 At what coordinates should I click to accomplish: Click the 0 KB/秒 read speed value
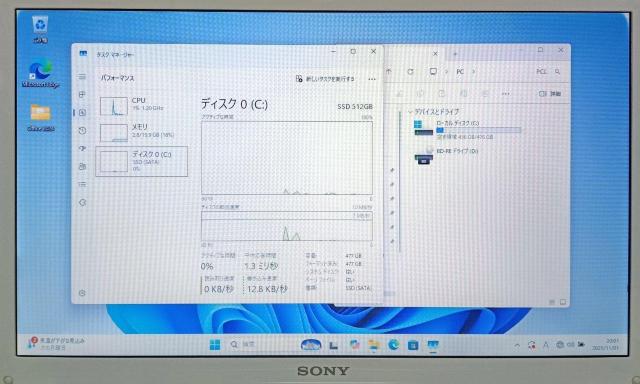click(219, 289)
